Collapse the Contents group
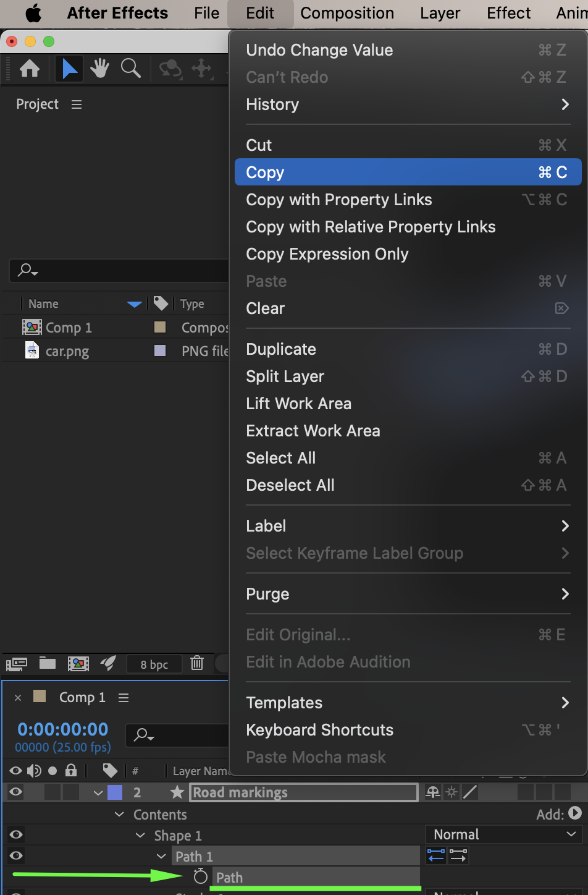This screenshot has width=588, height=895. (120, 814)
